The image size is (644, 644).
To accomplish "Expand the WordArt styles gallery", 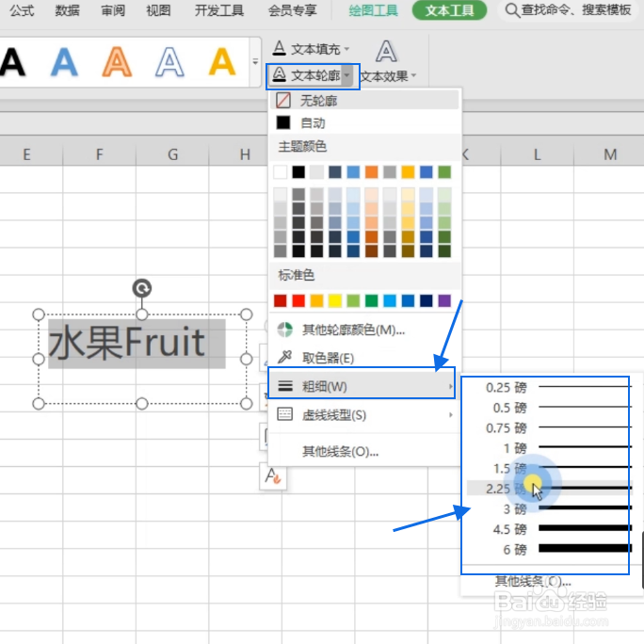I will pyautogui.click(x=255, y=62).
